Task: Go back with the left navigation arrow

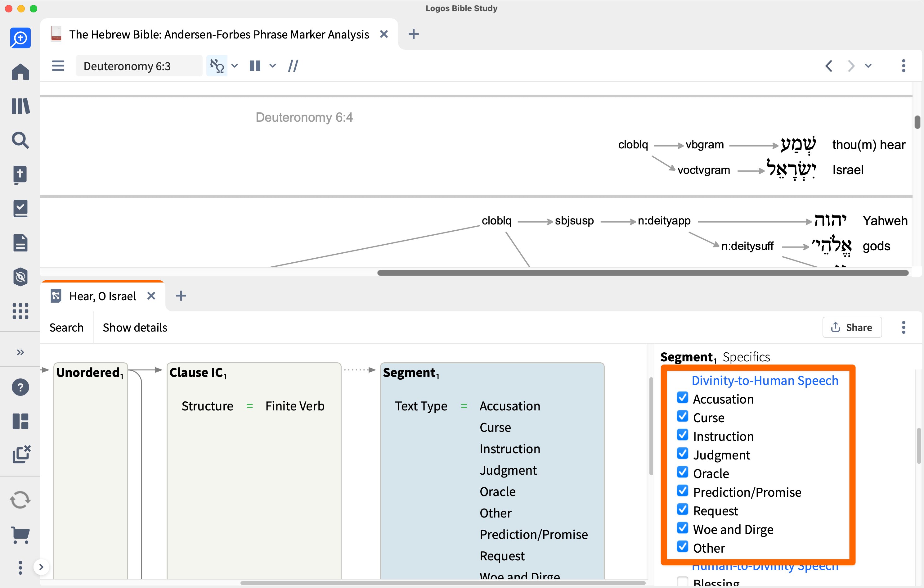Action: pyautogui.click(x=829, y=66)
